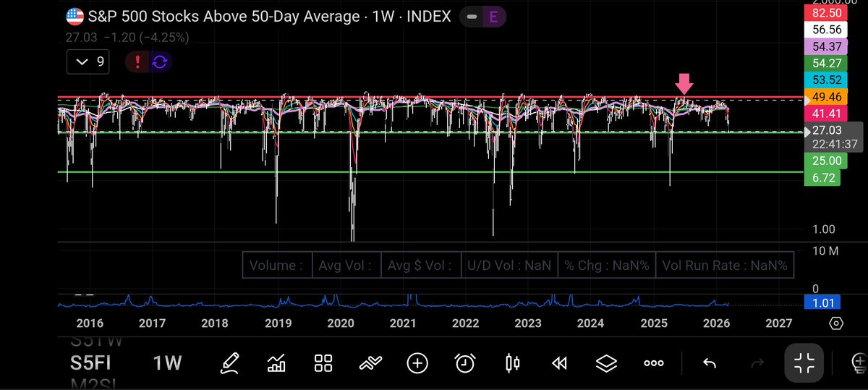Select the orange 49.46 price label
Viewport: 868px width, 390px height.
(825, 96)
